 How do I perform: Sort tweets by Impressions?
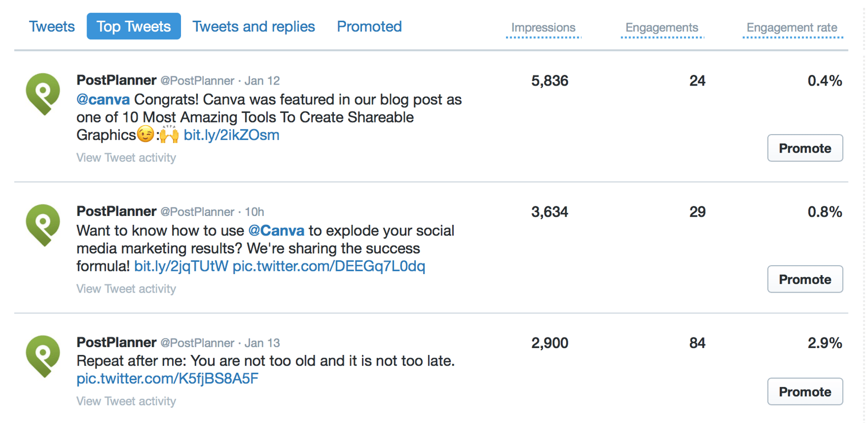[543, 27]
